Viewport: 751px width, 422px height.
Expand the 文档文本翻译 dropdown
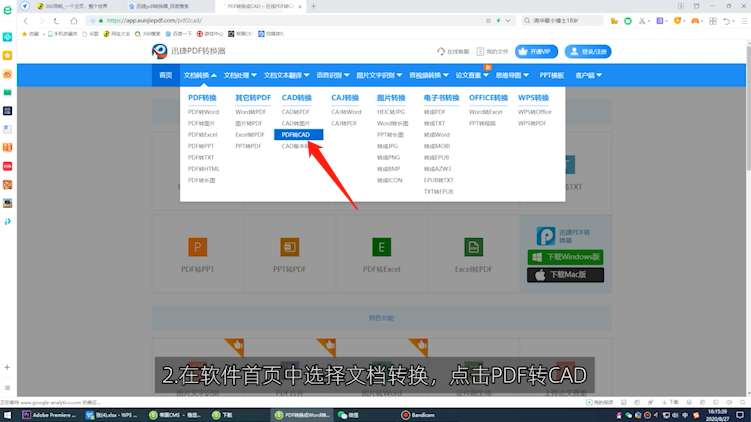pyautogui.click(x=286, y=75)
